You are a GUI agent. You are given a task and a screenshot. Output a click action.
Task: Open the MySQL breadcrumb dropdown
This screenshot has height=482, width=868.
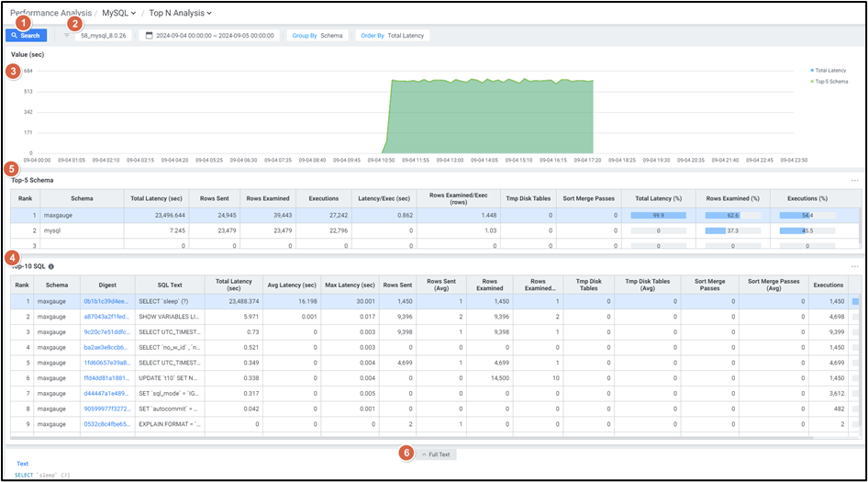pos(119,13)
